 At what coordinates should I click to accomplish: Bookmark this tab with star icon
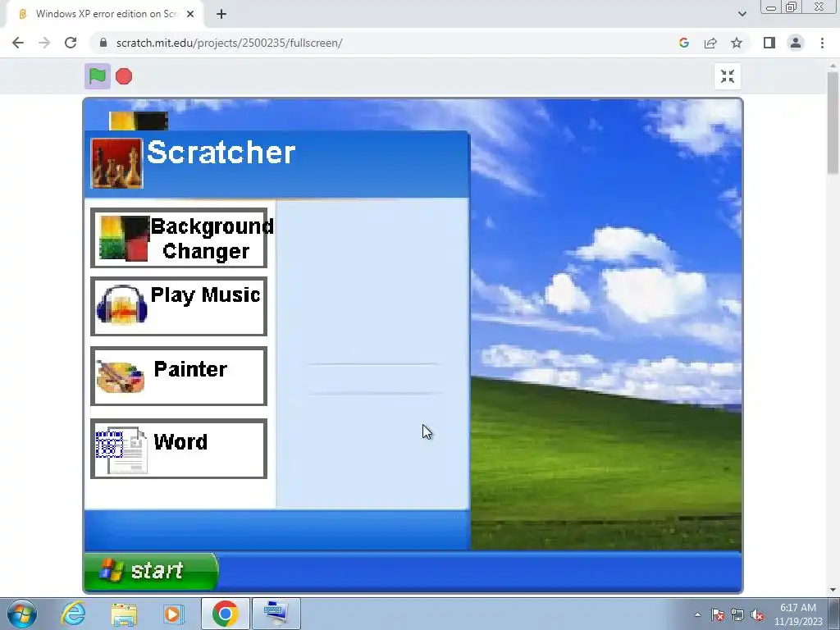click(x=737, y=43)
